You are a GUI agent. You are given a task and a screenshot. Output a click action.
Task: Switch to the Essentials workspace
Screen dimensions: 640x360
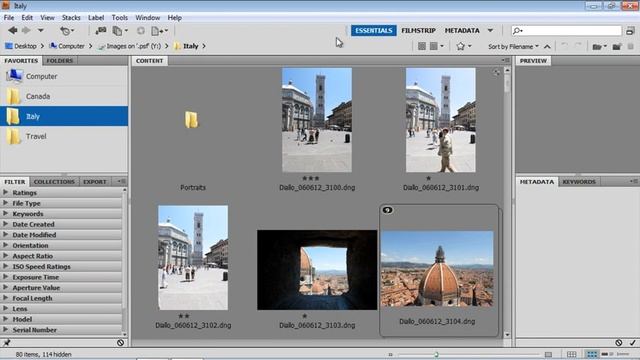pyautogui.click(x=373, y=31)
